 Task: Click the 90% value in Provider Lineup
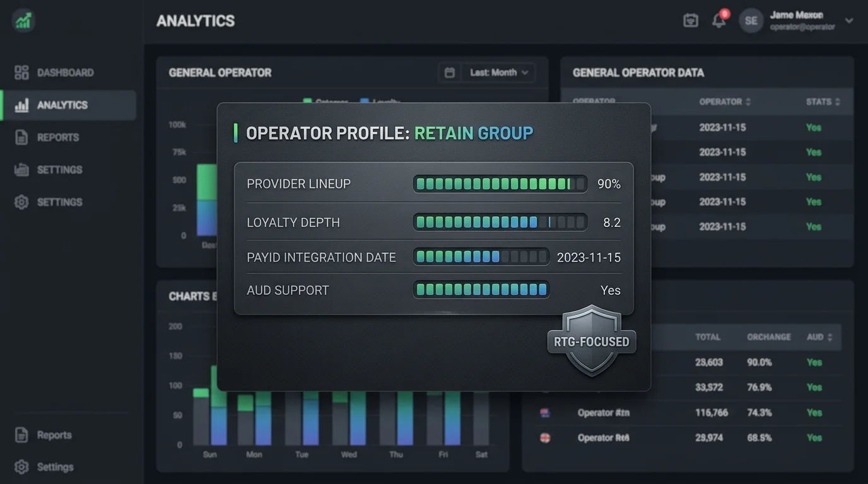(609, 184)
